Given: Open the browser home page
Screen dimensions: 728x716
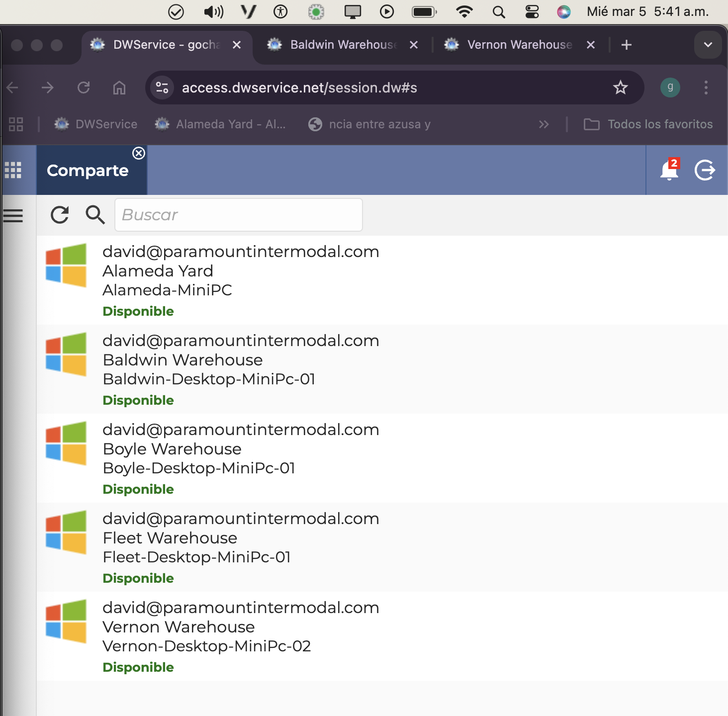Looking at the screenshot, I should (119, 88).
